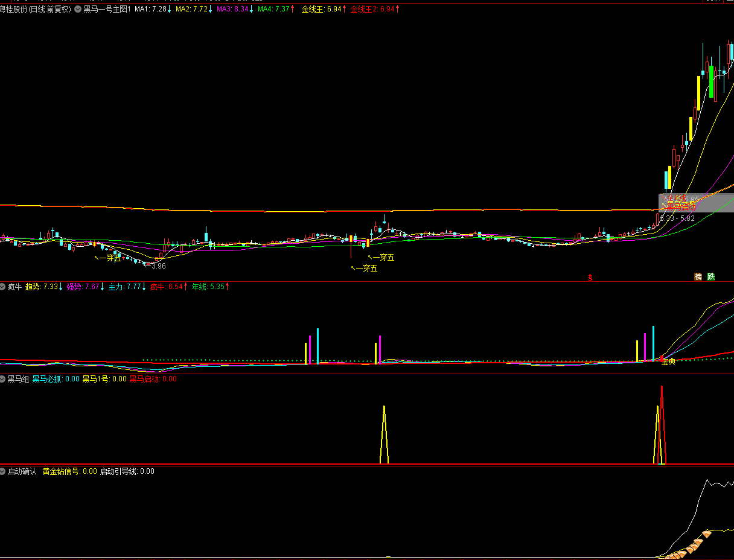Click the brown 榜 marker icon
This screenshot has height=560, width=734.
pyautogui.click(x=698, y=277)
